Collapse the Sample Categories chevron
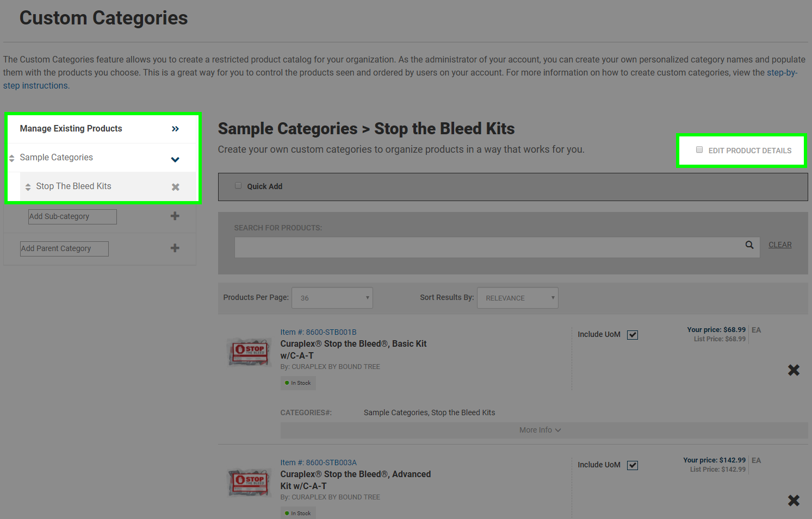Image resolution: width=812 pixels, height=519 pixels. (175, 159)
